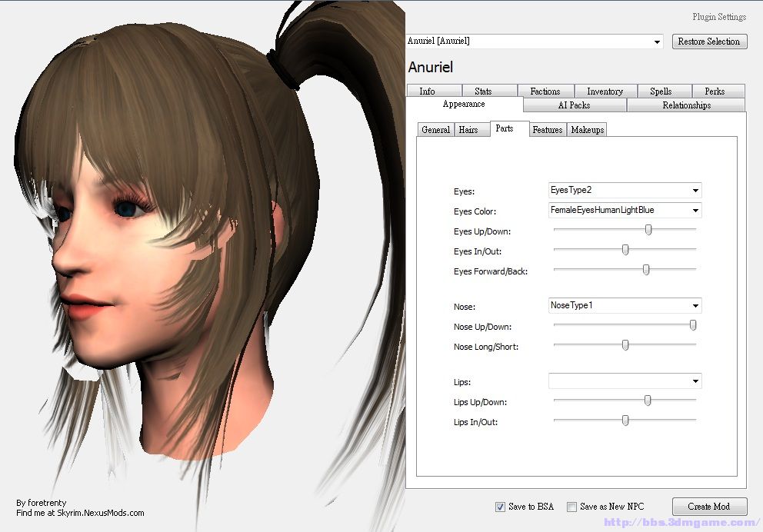This screenshot has height=532, width=763.
Task: Click the Nose Up/Down slider thumb
Action: click(x=693, y=325)
